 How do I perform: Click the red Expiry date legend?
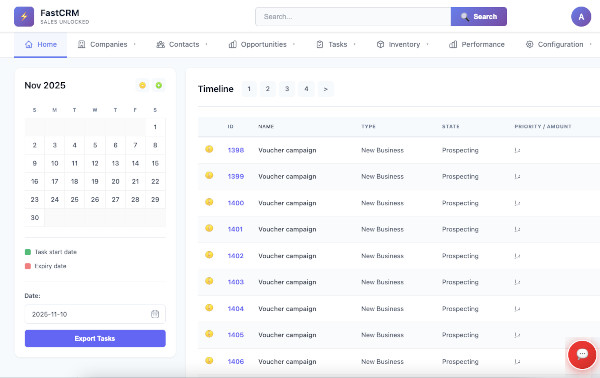pyautogui.click(x=46, y=266)
